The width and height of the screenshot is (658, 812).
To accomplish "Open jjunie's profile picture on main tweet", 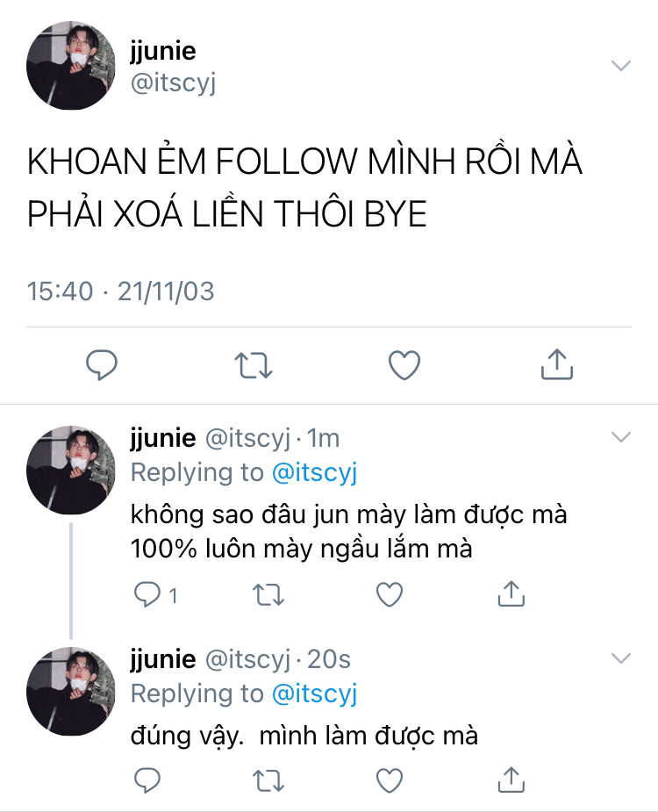I will tap(71, 65).
